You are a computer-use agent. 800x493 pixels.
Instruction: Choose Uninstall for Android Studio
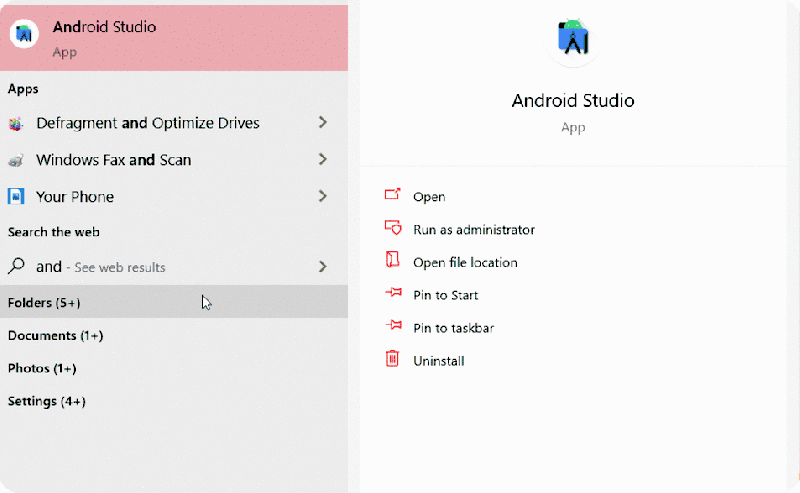(439, 361)
